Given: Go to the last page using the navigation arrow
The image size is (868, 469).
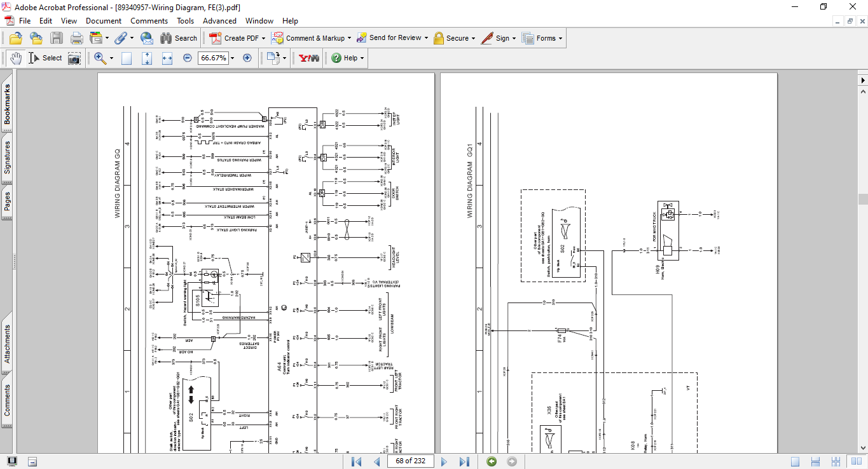Looking at the screenshot, I should (x=464, y=461).
